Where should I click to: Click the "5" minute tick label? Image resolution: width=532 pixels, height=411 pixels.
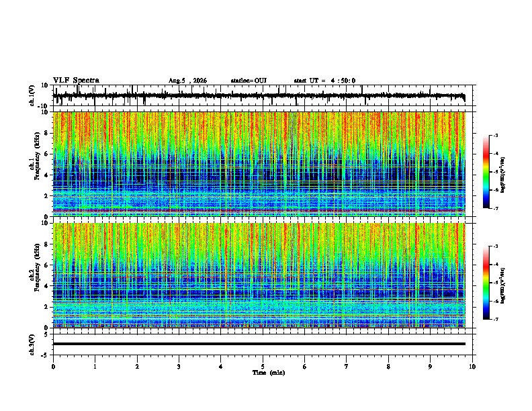(x=263, y=367)
